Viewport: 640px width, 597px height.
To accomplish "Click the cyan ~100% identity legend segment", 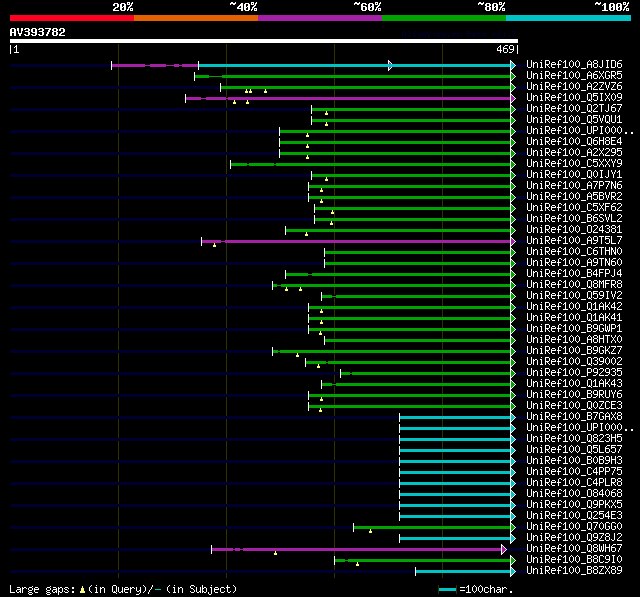I will click(569, 18).
